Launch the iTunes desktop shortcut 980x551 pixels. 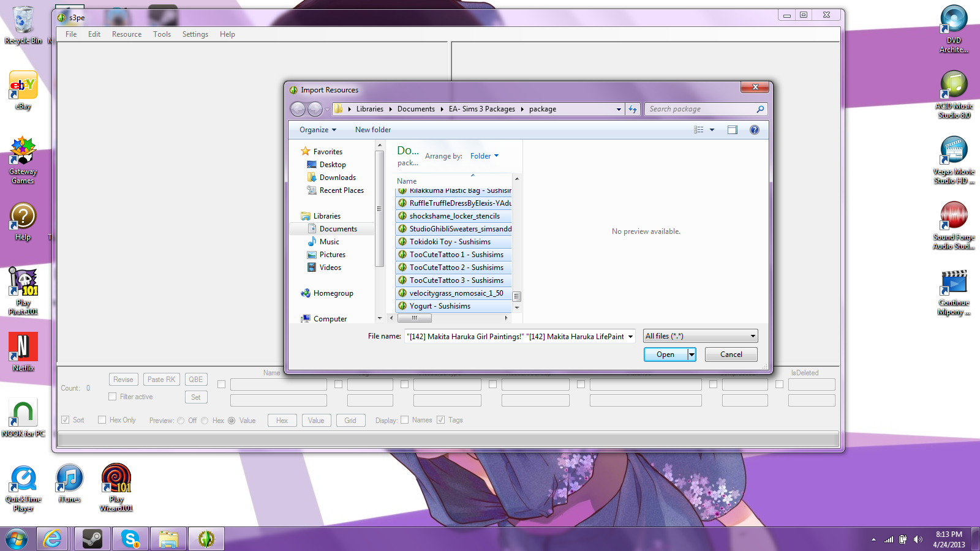(69, 483)
